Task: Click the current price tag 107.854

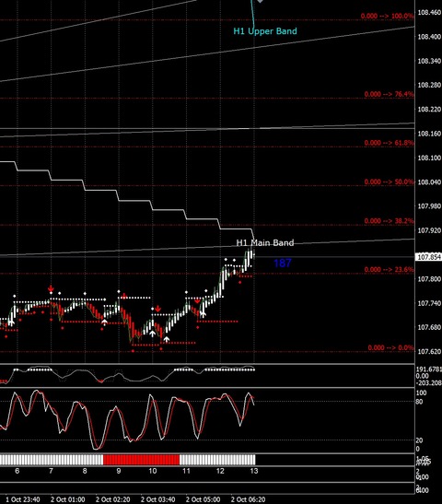Action: [429, 257]
